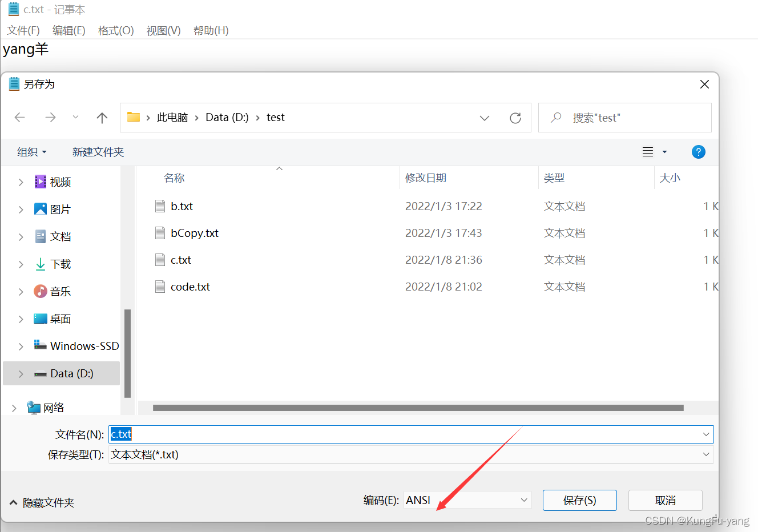758x532 pixels.
Task: Select 桌面 in navigation pane
Action: (x=61, y=319)
